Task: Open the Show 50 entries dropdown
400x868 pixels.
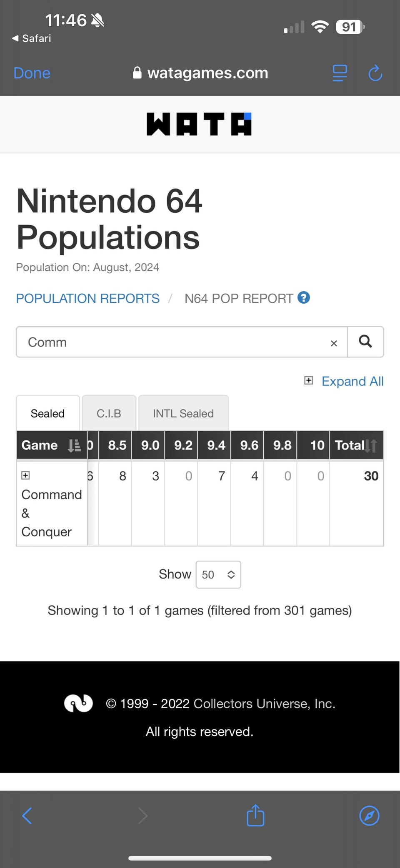Action: click(218, 574)
